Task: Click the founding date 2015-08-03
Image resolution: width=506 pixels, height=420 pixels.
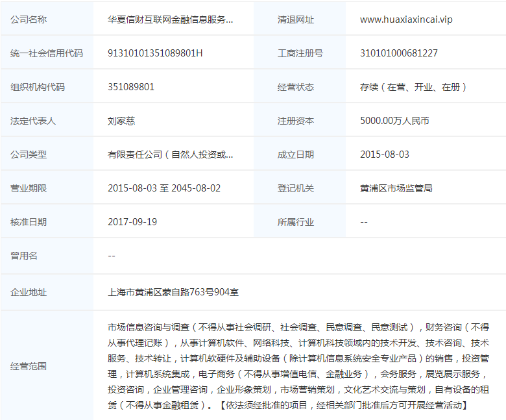Action: tap(384, 154)
